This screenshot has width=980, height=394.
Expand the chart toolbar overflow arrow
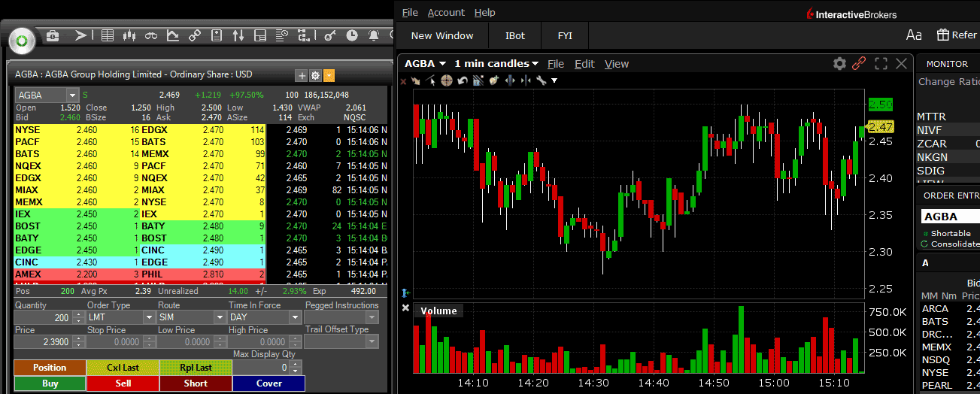554,80
